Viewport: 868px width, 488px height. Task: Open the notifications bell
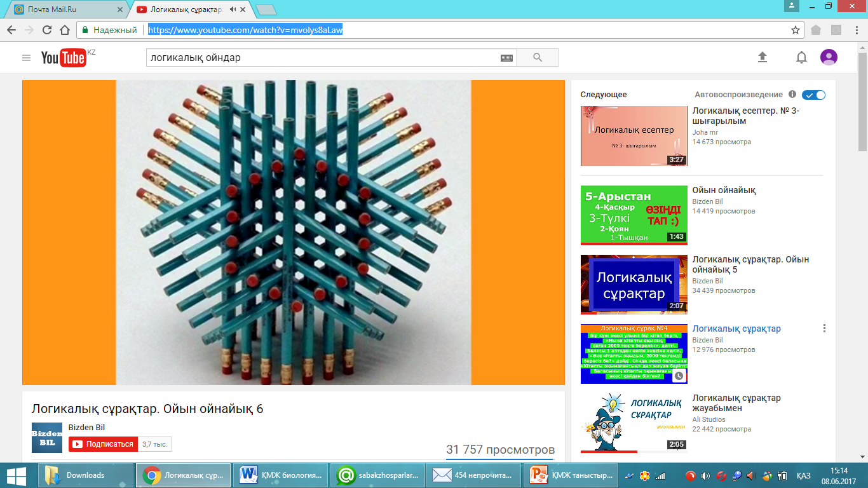[x=801, y=57]
